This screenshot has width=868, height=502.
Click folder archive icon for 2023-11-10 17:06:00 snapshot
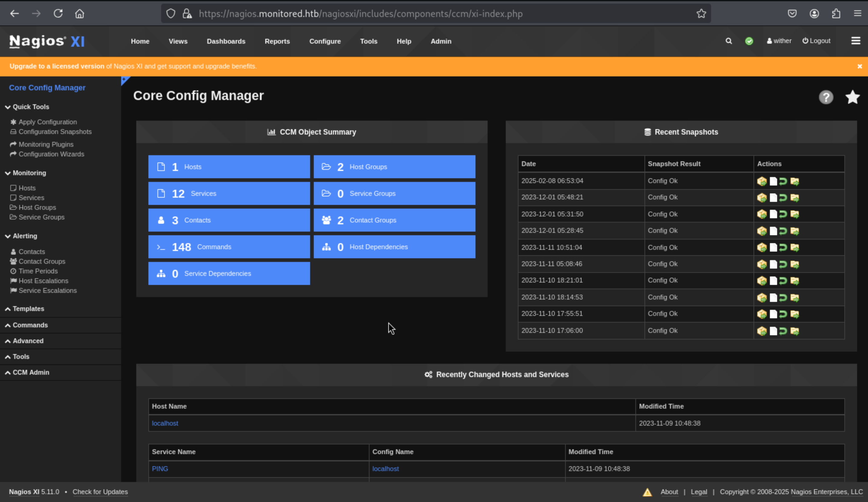(795, 331)
